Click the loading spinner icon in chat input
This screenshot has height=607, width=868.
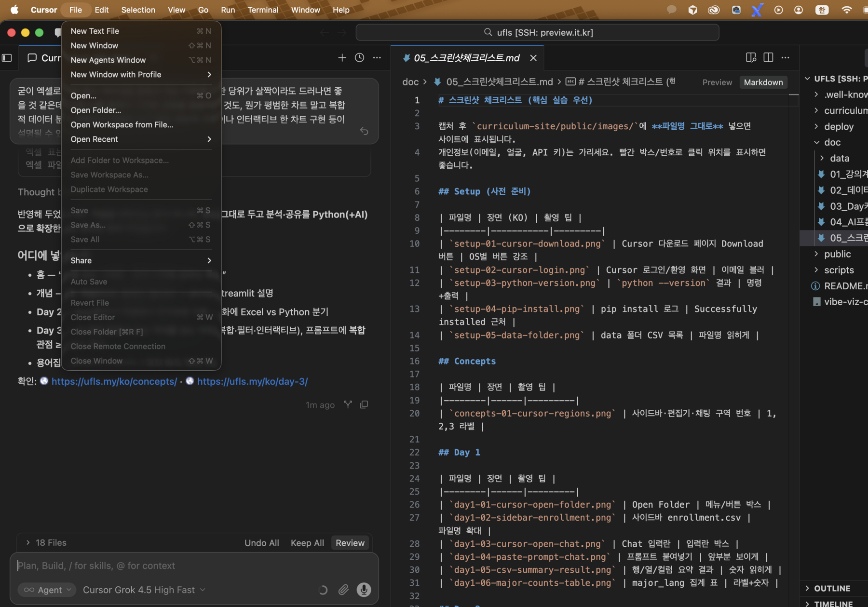tap(323, 590)
